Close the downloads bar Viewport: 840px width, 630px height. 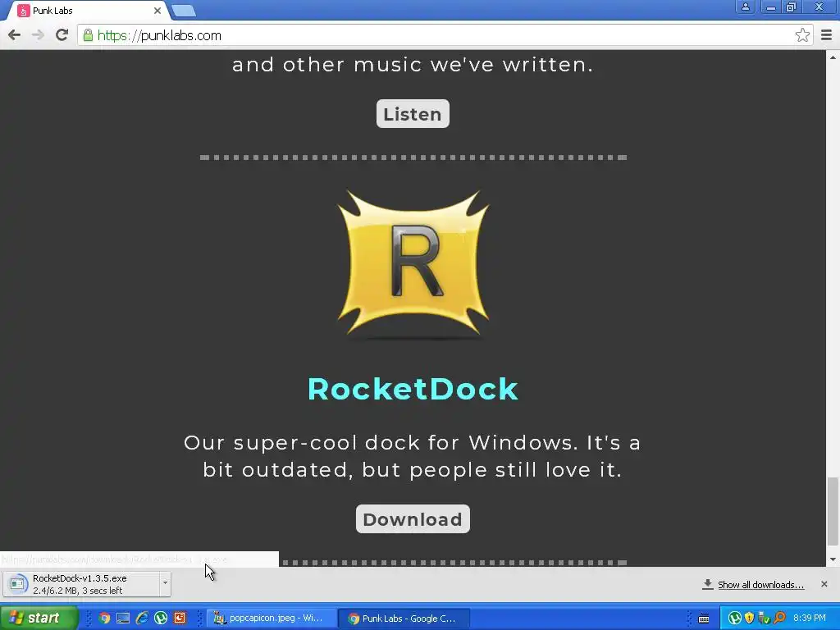click(824, 584)
